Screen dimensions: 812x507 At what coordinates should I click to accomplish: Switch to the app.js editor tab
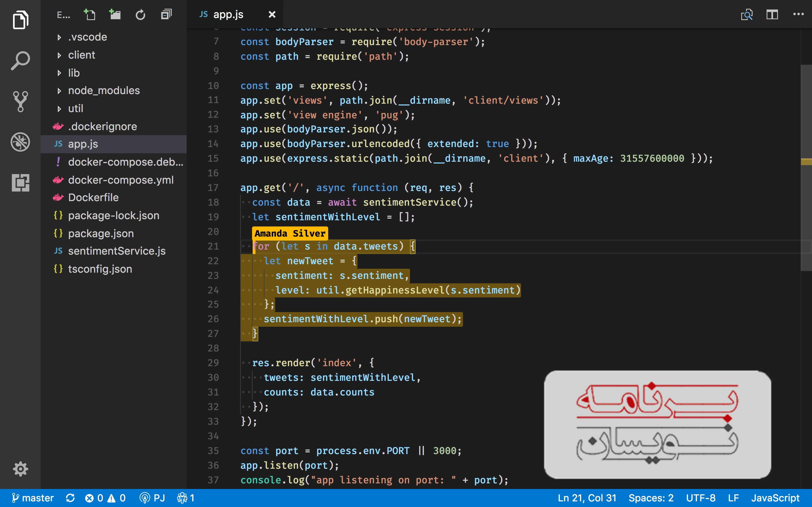(228, 14)
